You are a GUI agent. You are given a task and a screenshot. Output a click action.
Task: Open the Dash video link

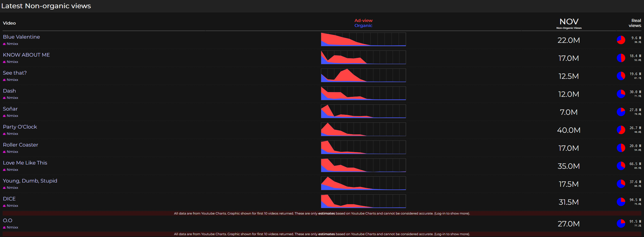click(x=10, y=91)
